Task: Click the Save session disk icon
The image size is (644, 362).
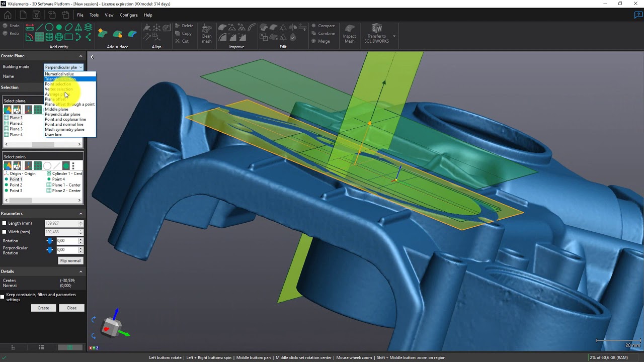Action: (37, 15)
